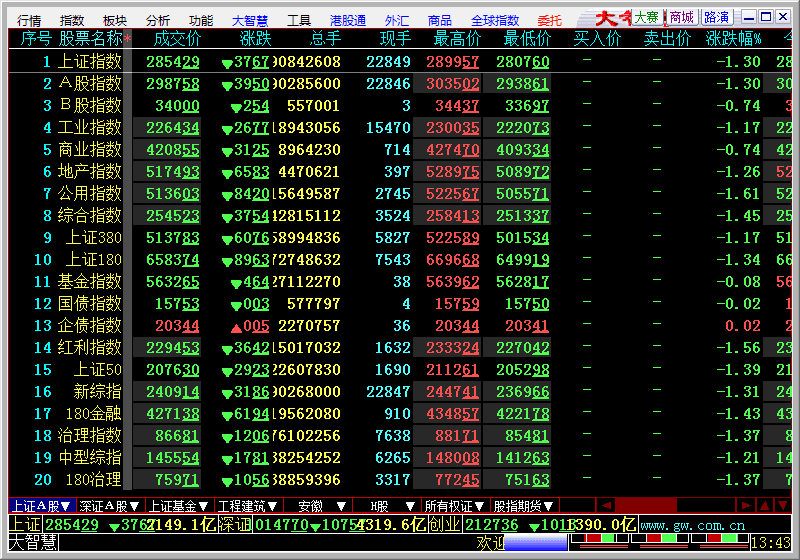Viewport: 800px width, 560px height.
Task: Select the 国债指数 row
Action: [400, 303]
